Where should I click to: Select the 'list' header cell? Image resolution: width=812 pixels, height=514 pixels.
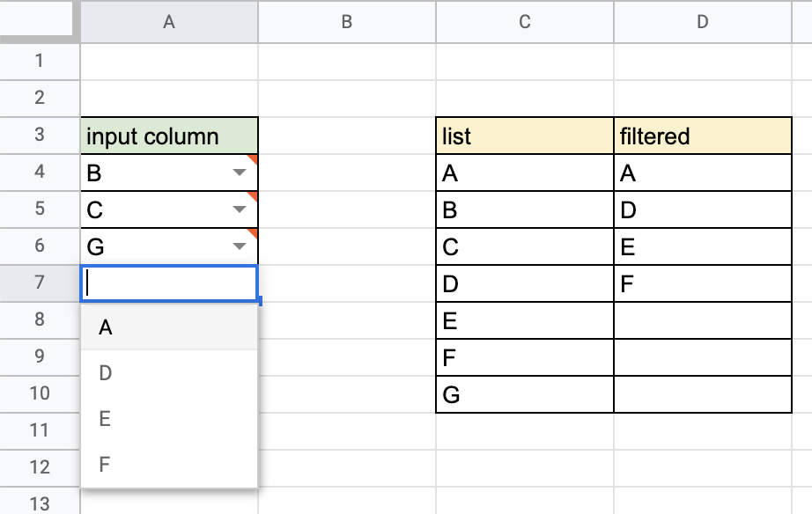tap(525, 136)
